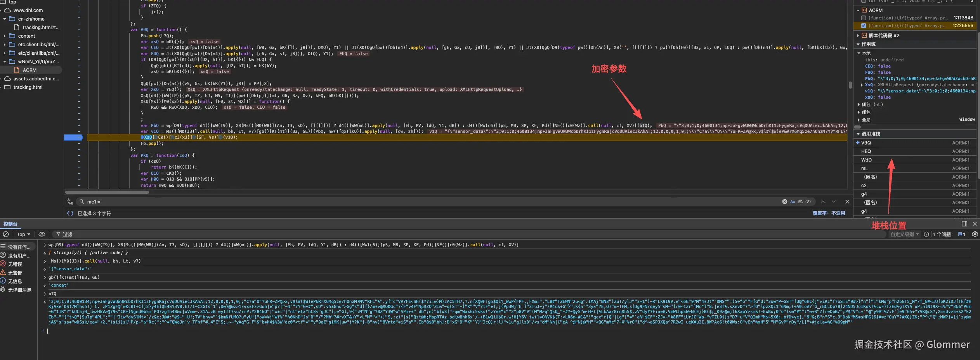
Task: Open the custom log levels dropdown
Action: pos(905,234)
